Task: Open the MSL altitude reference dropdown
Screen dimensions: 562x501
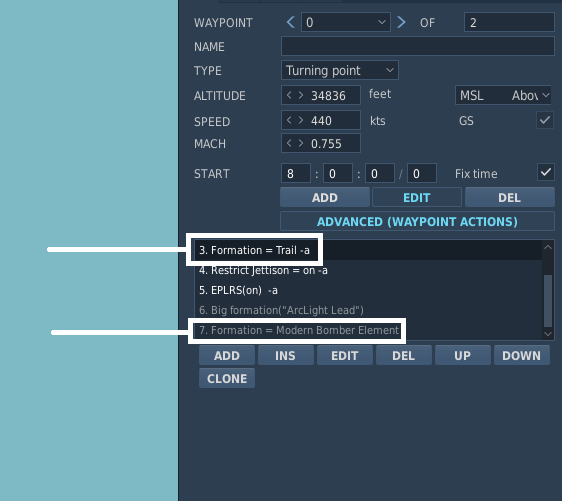Action: (503, 95)
